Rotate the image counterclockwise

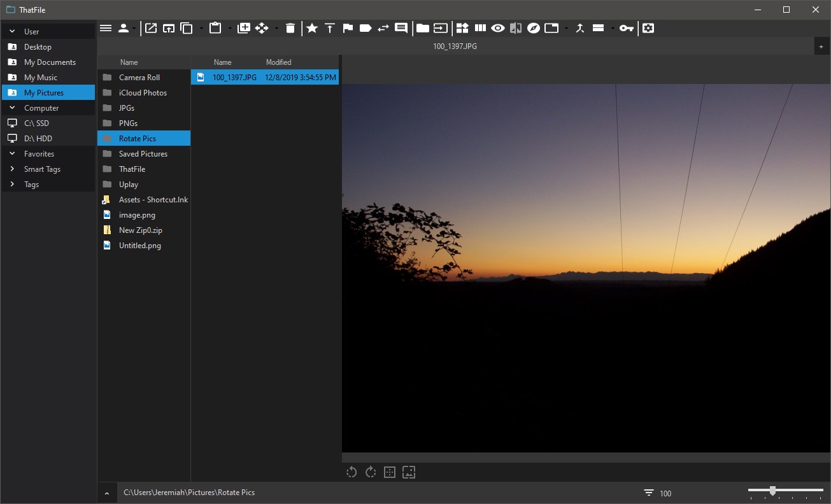click(352, 472)
